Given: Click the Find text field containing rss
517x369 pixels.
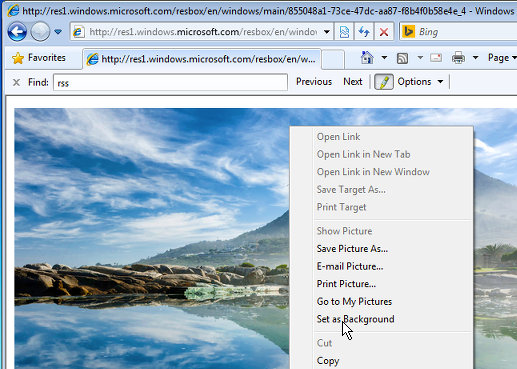Looking at the screenshot, I should [170, 82].
